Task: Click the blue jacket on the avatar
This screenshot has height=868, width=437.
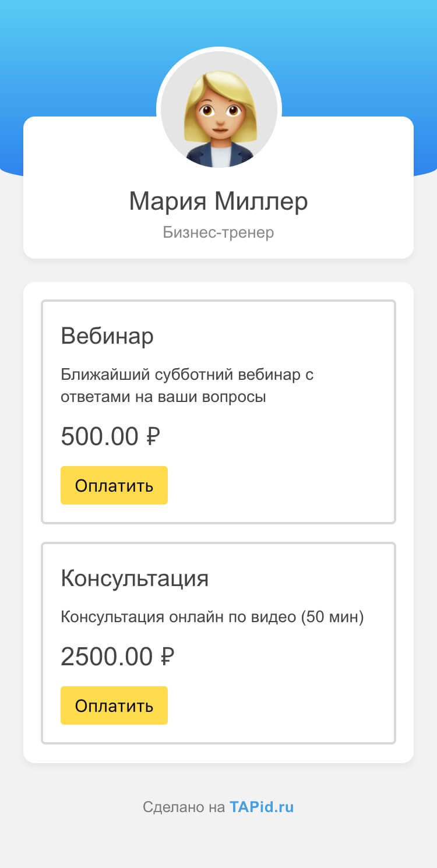Action: (198, 155)
